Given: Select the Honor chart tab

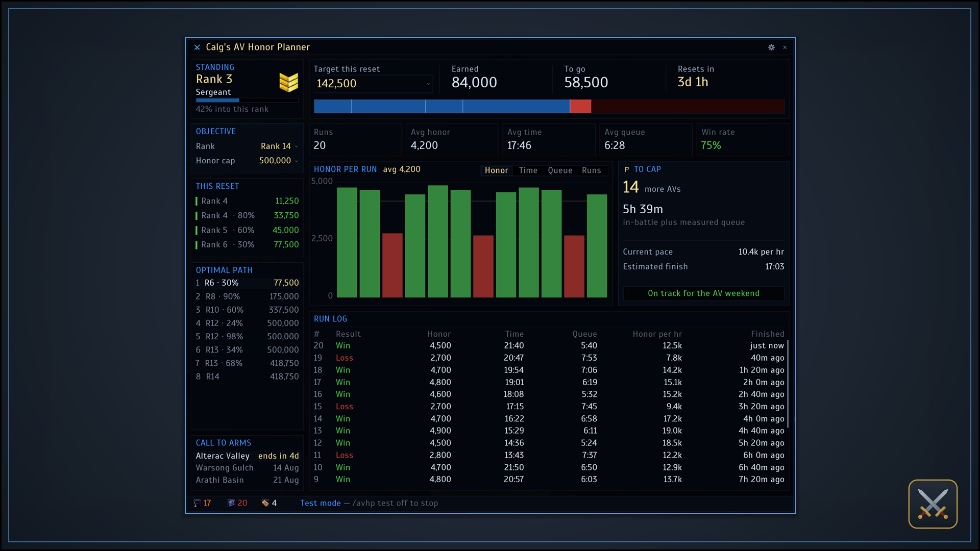Looking at the screenshot, I should pos(496,170).
